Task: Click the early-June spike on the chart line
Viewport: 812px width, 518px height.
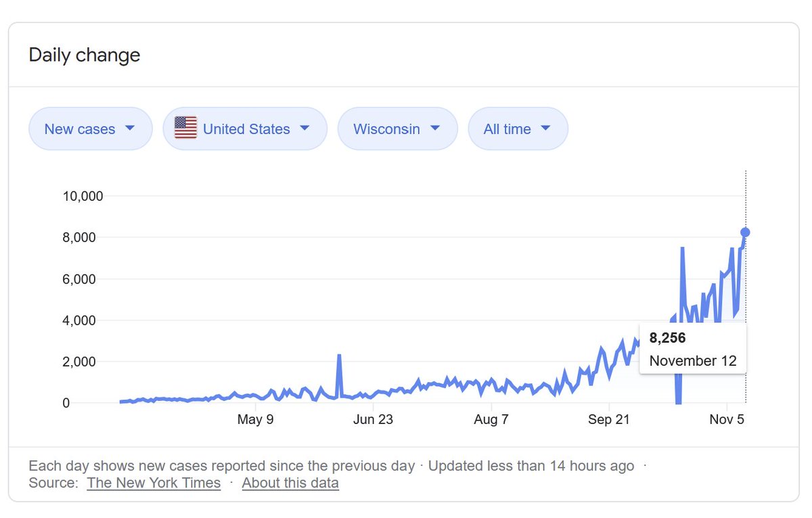Action: tap(339, 356)
